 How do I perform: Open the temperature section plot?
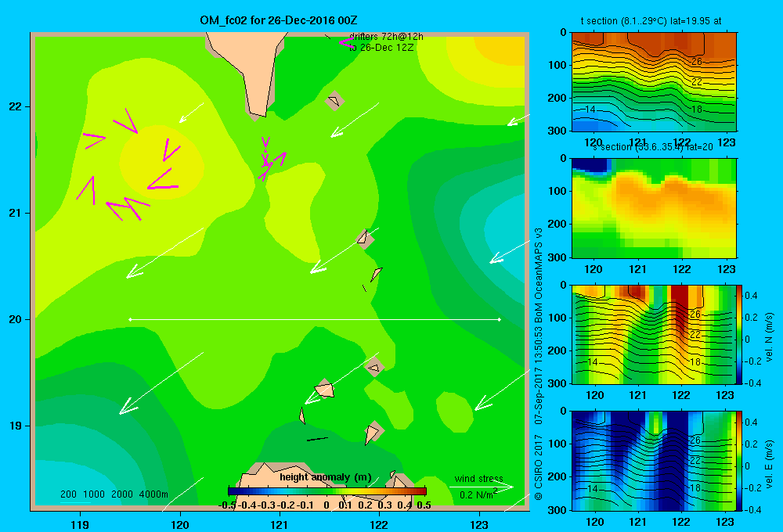click(x=654, y=82)
